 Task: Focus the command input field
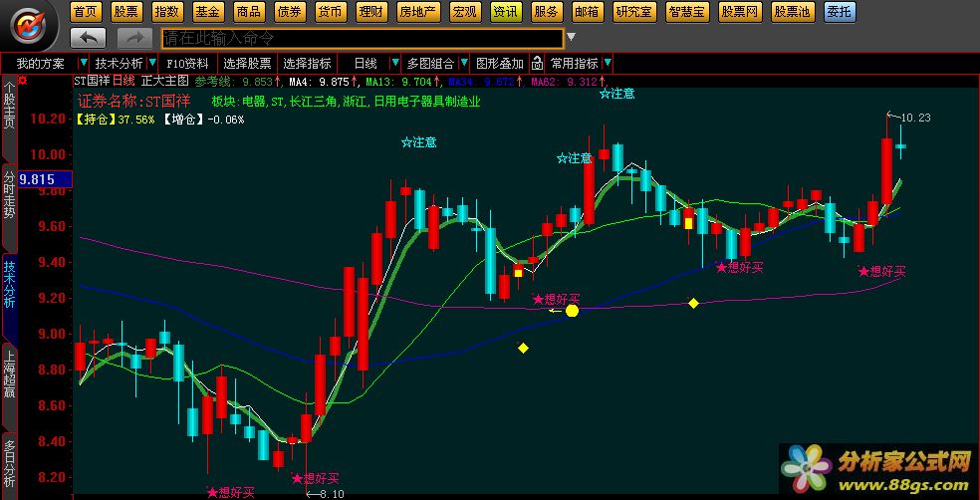362,38
